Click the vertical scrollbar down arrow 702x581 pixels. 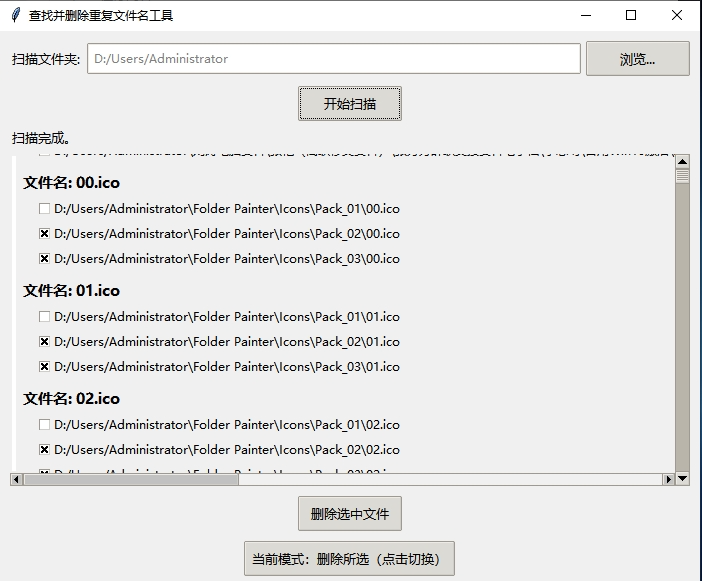coord(682,478)
